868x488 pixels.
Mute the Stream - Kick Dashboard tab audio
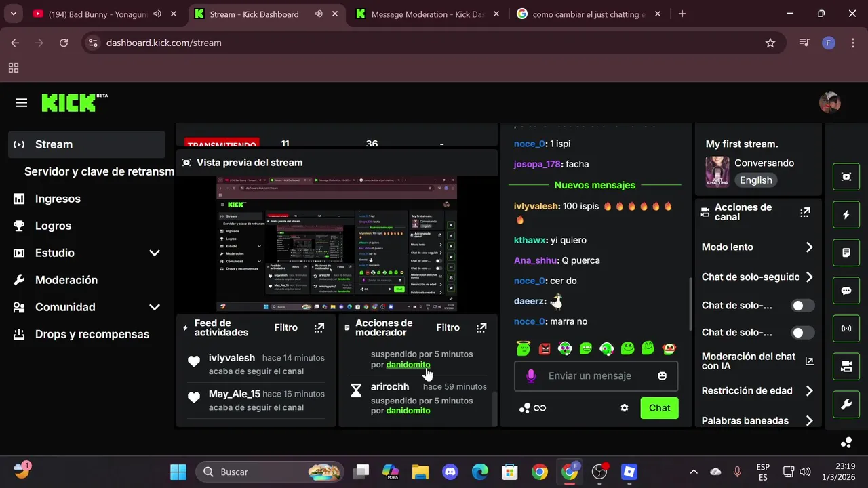coord(319,14)
